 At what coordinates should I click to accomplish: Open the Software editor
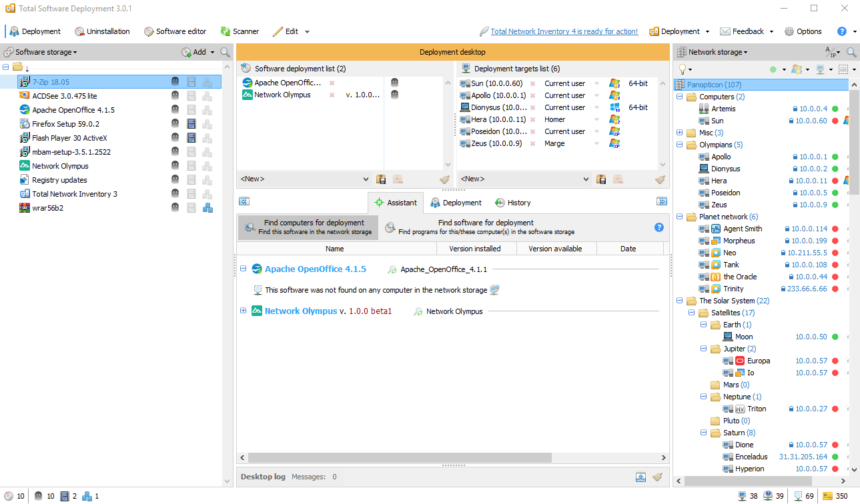coord(175,31)
